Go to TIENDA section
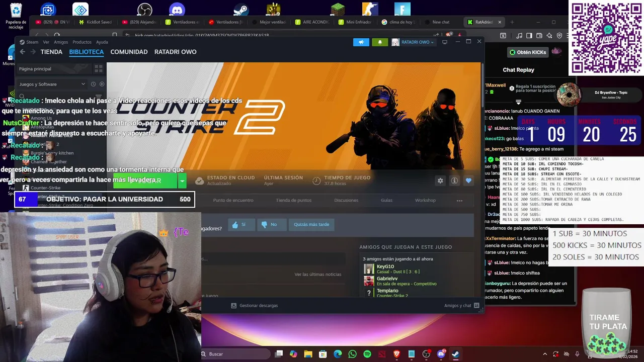Image resolution: width=644 pixels, height=362 pixels. point(51,52)
